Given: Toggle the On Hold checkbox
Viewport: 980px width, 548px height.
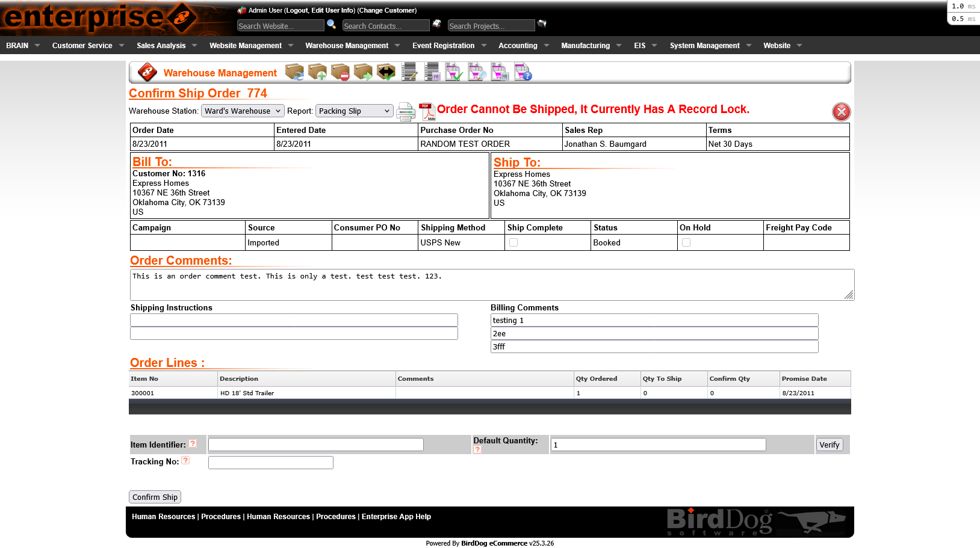Looking at the screenshot, I should pos(686,242).
